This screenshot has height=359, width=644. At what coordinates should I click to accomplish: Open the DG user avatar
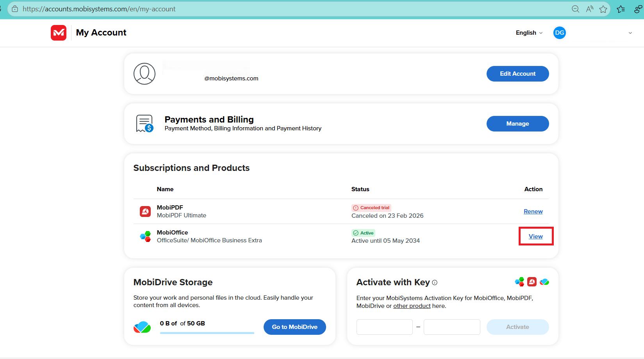pyautogui.click(x=560, y=33)
